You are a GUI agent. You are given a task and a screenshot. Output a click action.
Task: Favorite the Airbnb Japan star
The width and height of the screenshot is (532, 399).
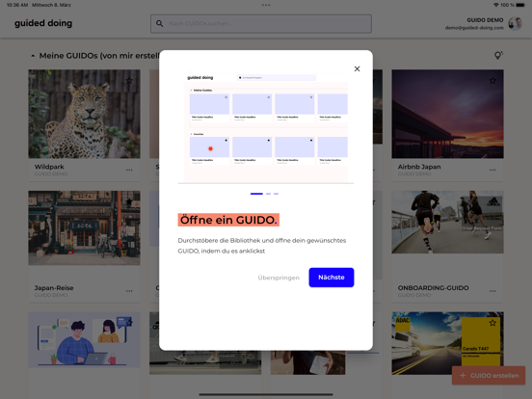tap(492, 81)
